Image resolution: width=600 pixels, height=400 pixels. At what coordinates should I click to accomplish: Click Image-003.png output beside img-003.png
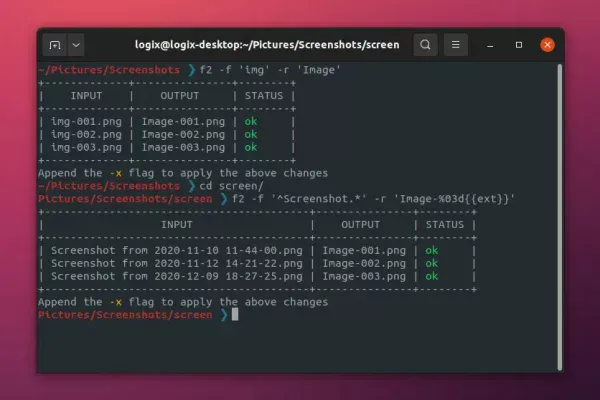(x=183, y=148)
